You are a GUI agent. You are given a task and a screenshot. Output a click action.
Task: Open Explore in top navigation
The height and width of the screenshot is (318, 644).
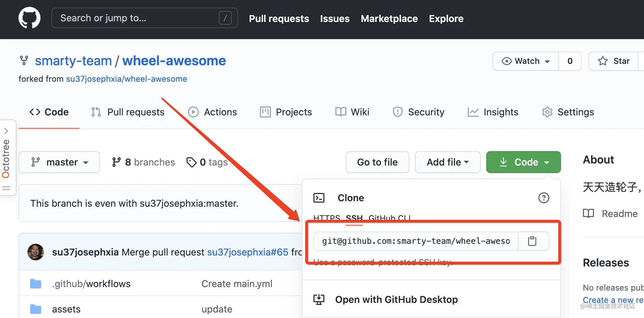(x=446, y=19)
